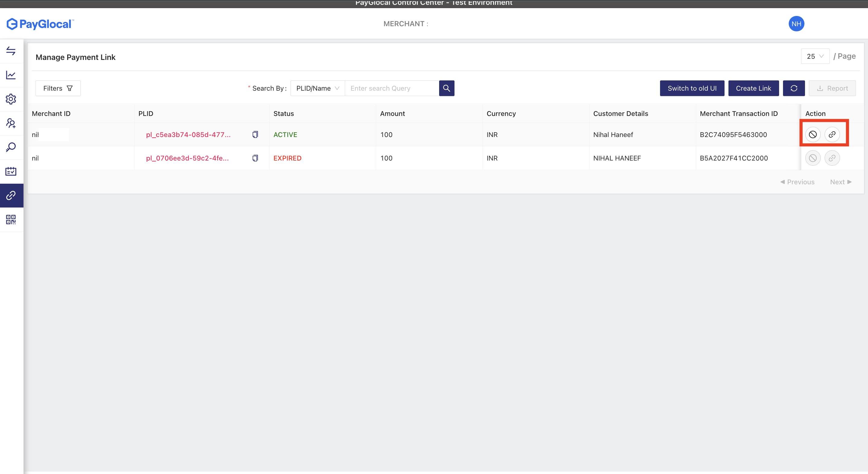Open the search magnifier sidebar icon
Screen dimensions: 868x474
[x=11, y=147]
